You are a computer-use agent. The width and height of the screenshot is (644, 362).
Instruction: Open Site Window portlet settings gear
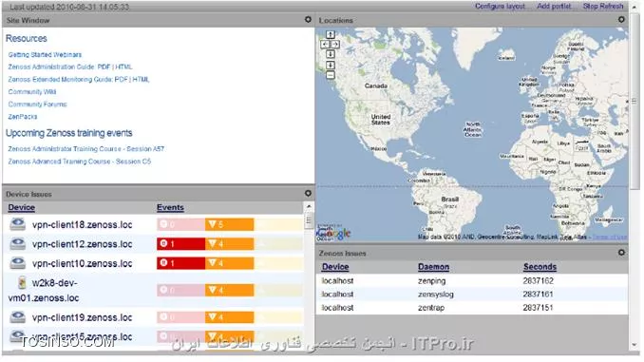(308, 19)
